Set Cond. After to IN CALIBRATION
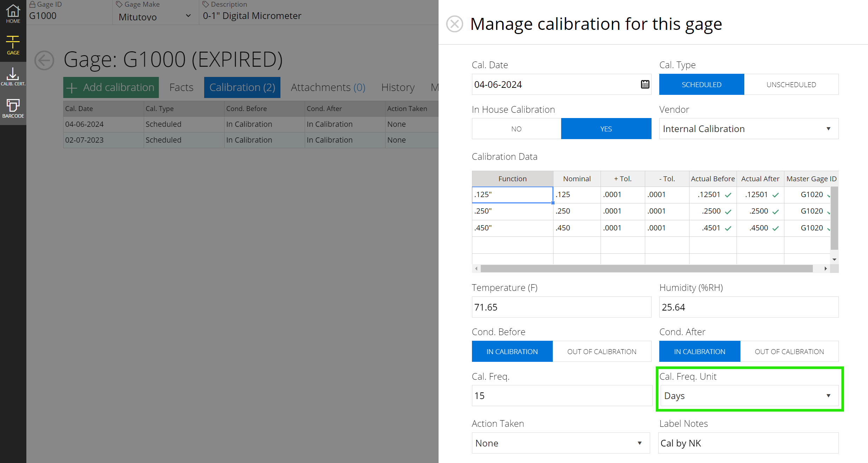 [699, 351]
